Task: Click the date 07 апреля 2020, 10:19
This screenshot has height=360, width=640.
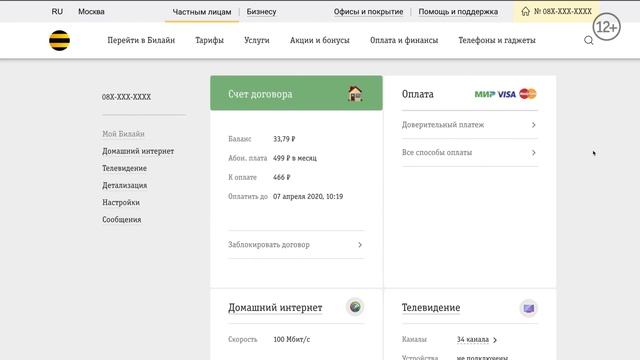Action: tap(308, 197)
